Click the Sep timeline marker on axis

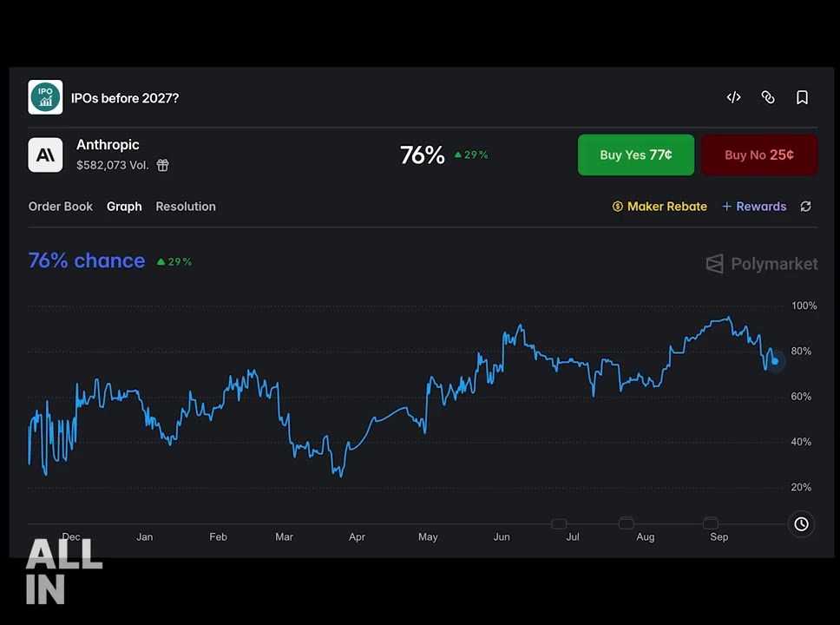[711, 523]
